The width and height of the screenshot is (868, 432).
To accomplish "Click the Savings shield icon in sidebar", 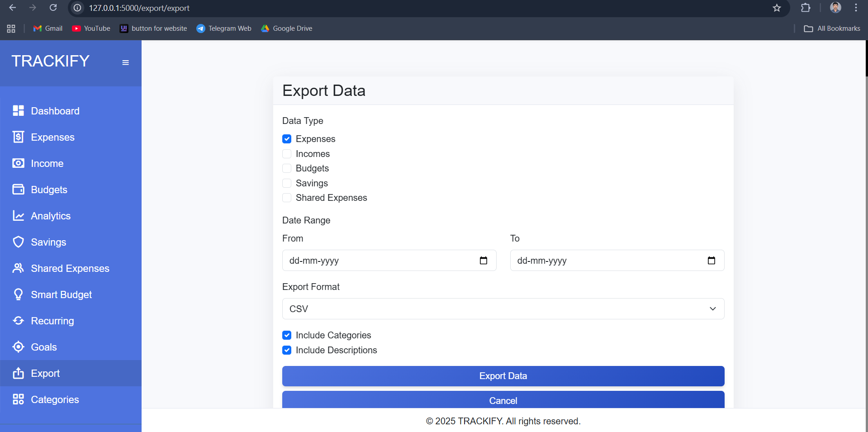I will pos(18,242).
